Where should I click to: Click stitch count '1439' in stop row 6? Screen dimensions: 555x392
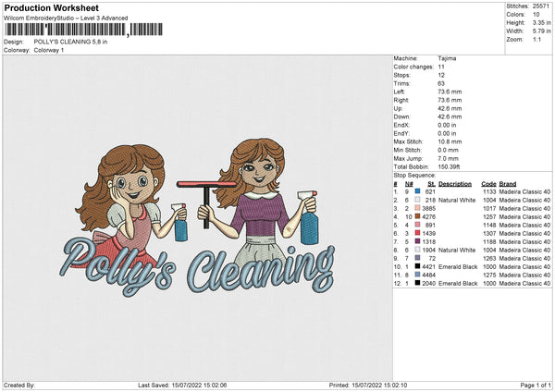click(429, 234)
